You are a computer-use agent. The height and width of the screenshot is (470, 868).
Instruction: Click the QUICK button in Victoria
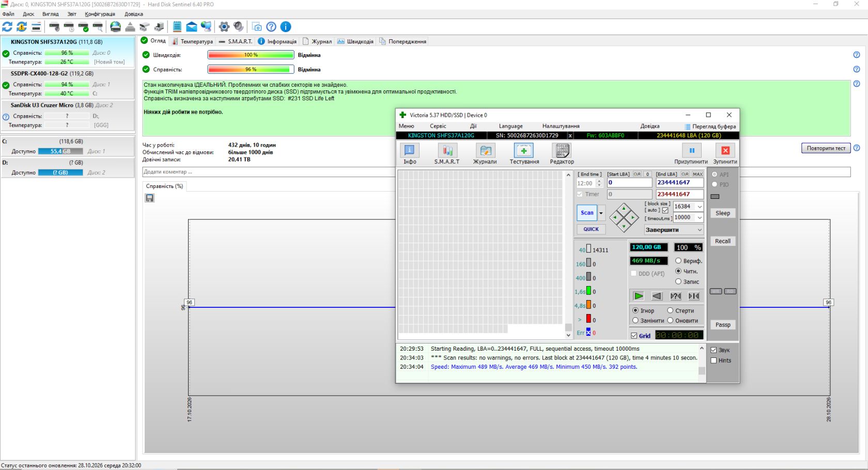(591, 229)
